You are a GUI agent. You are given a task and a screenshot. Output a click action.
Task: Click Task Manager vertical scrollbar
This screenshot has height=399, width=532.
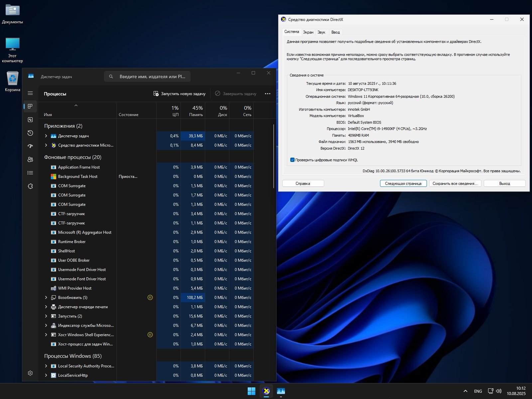click(x=274, y=156)
